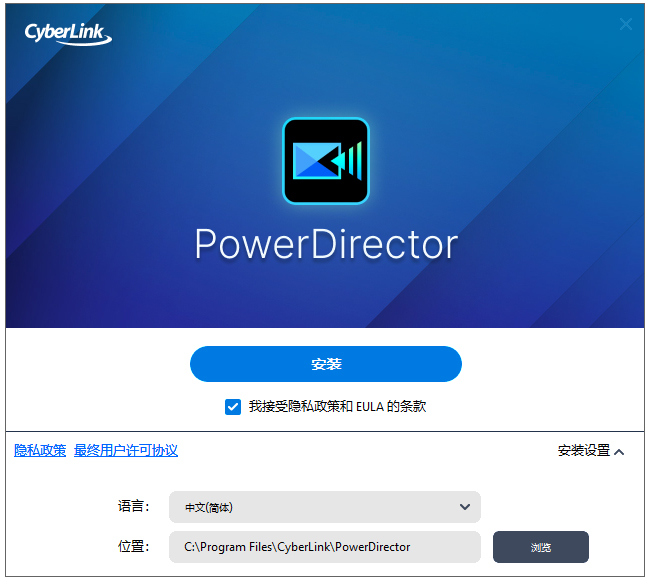Click the blue 安装 install button
Screen dimensions: 648x580
tap(326, 364)
